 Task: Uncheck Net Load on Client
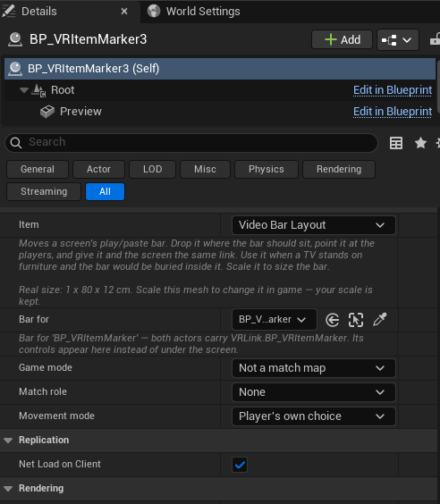click(240, 465)
